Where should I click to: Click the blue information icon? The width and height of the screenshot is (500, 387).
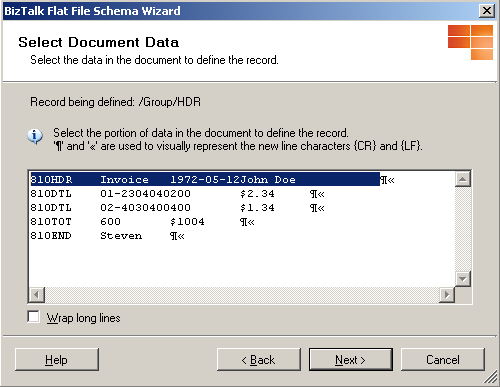tap(35, 136)
